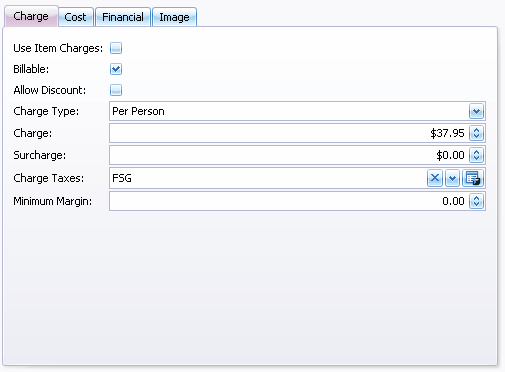Click the Minimum Margin spinner arrows
505x372 pixels.
pos(476,201)
